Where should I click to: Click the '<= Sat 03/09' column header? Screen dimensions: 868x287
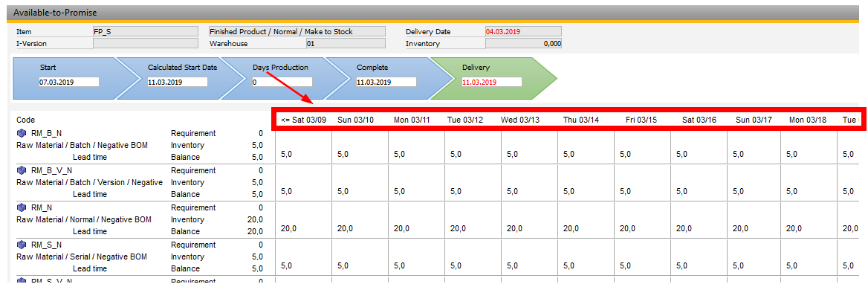(x=302, y=120)
